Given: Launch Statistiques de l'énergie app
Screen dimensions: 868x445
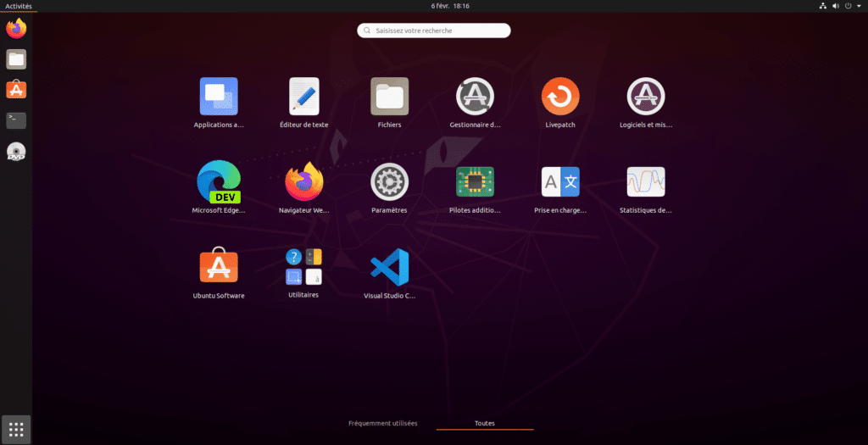Looking at the screenshot, I should coord(645,182).
